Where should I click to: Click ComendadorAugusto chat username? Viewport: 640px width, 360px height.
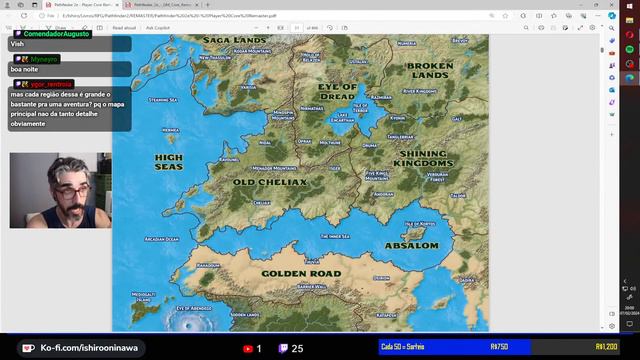[x=56, y=34]
